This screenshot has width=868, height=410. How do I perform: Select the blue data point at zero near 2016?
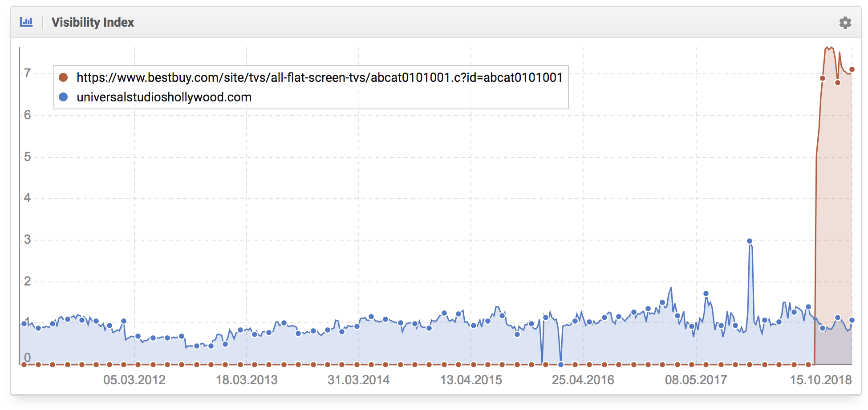tap(561, 365)
